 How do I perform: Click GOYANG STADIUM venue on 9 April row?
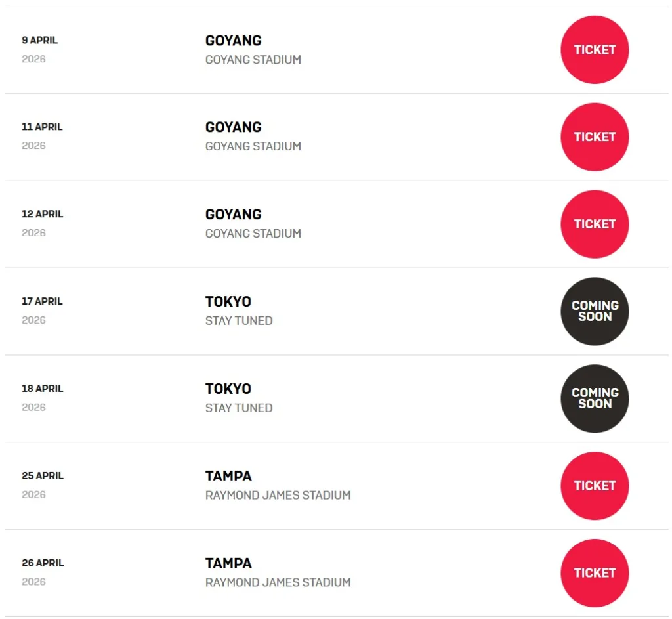coord(253,59)
